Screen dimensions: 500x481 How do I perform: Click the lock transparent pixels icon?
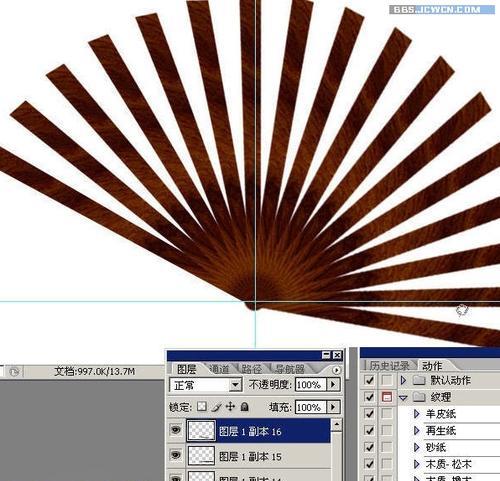[x=202, y=406]
